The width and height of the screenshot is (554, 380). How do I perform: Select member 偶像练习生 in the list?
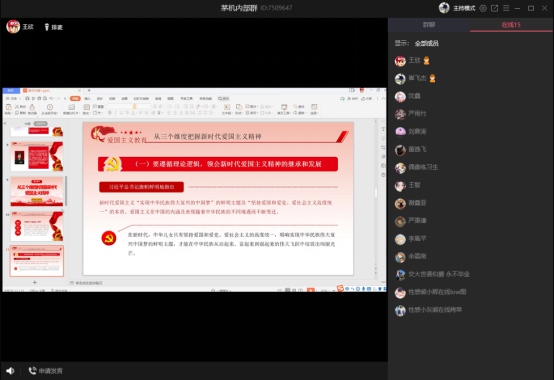click(423, 167)
